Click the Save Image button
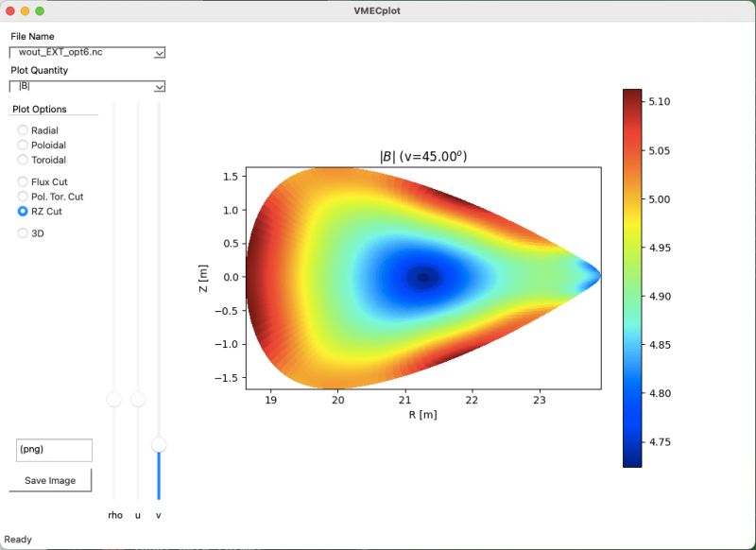This screenshot has width=756, height=550. (50, 480)
